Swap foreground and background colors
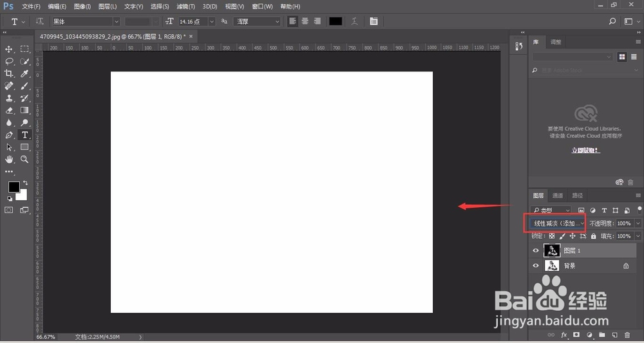644x343 pixels. [x=26, y=183]
